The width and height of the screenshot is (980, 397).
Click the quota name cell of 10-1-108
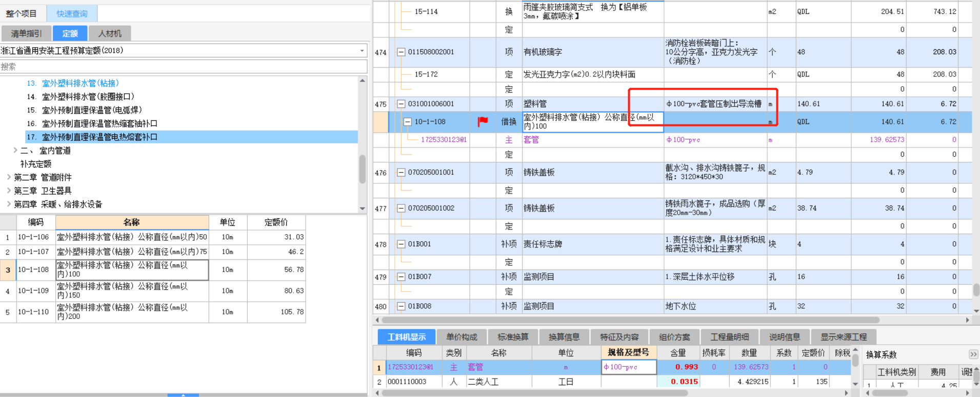coord(593,121)
